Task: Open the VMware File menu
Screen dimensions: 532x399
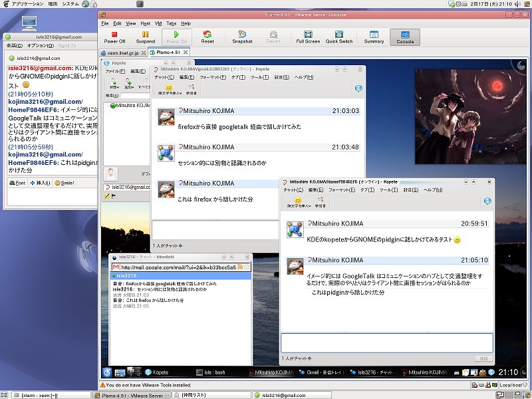Action: click(x=105, y=23)
